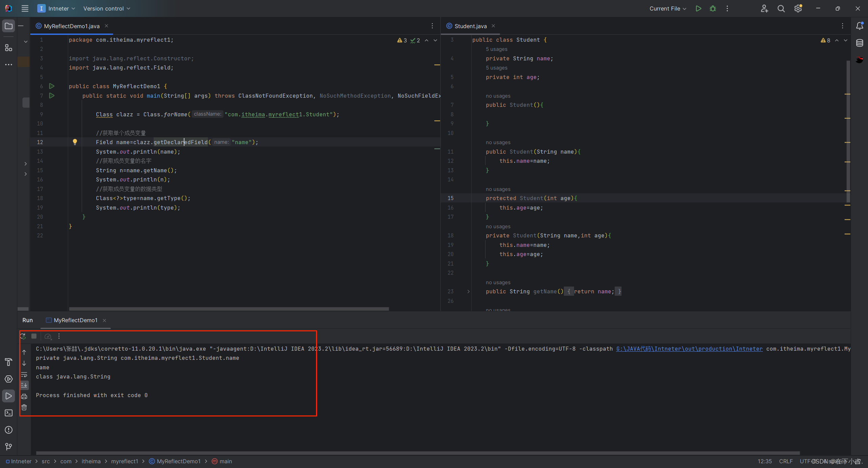Open more run actions in title bar
Screen dimensions: 868x468
(727, 8)
